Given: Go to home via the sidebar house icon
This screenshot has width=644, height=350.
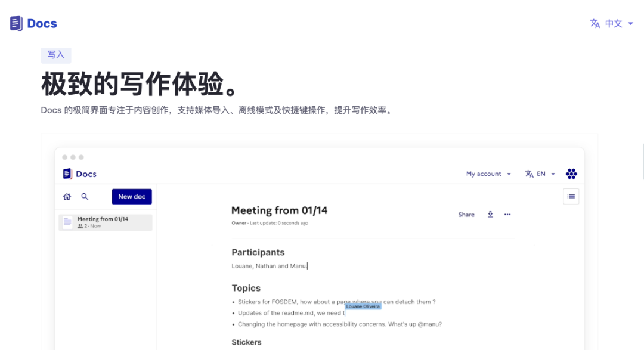Looking at the screenshot, I should (67, 197).
